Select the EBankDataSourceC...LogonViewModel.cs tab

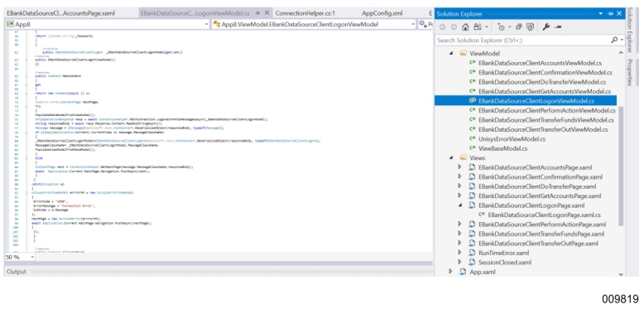tap(195, 13)
